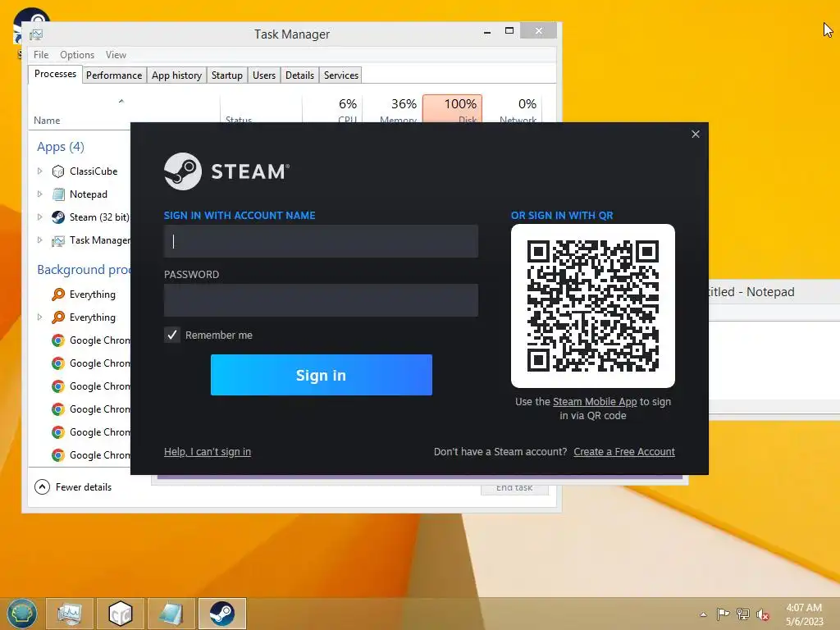The height and width of the screenshot is (630, 840).
Task: Switch to Services tab
Action: [340, 75]
